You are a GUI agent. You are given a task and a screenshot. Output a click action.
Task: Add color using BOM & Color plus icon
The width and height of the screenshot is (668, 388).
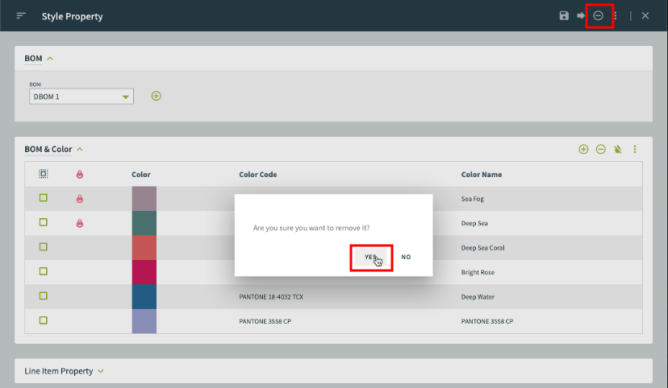click(583, 149)
